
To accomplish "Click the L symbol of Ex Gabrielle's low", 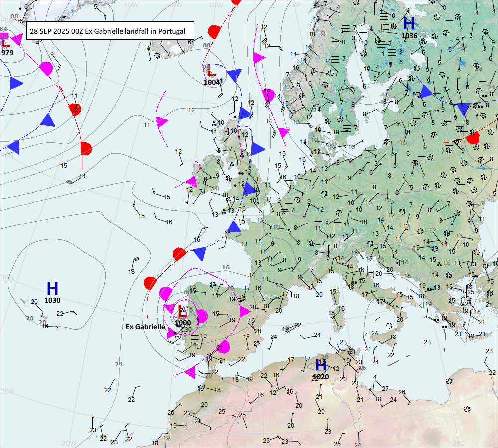I will click(182, 312).
